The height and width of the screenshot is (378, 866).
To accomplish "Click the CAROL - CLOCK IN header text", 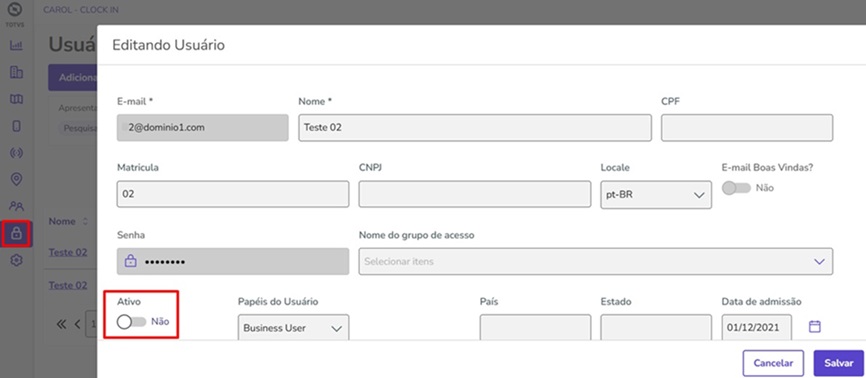I will click(x=81, y=10).
